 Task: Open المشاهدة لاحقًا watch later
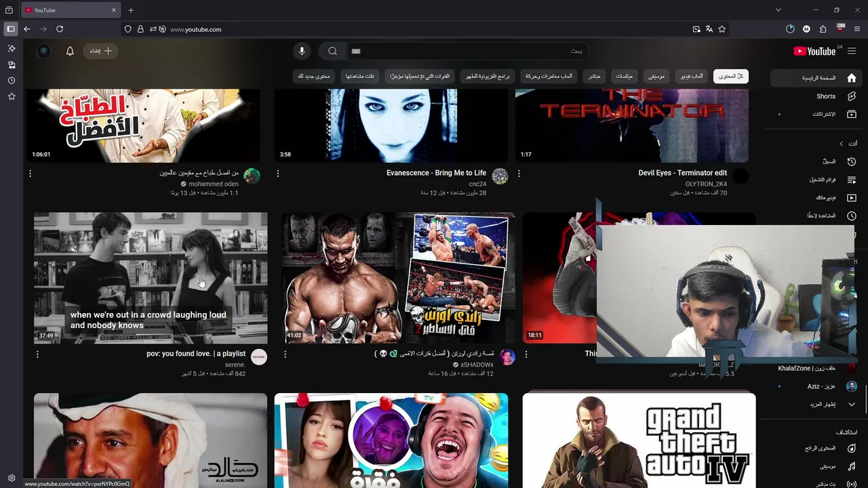pos(817,216)
